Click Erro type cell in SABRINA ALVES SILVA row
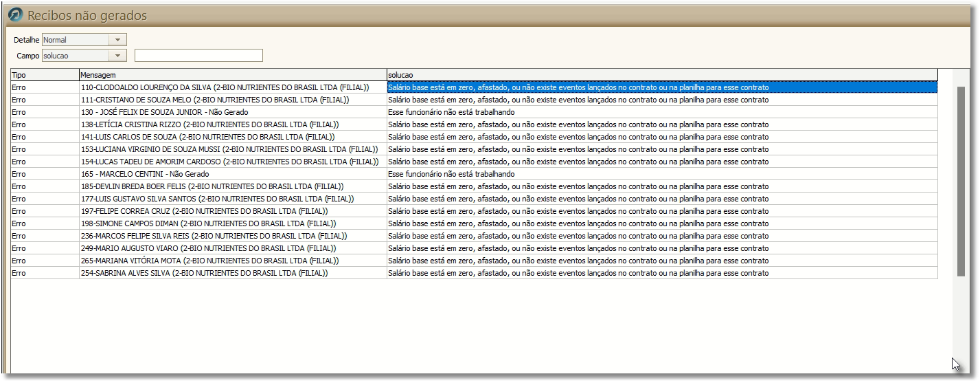The height and width of the screenshot is (383, 980). [x=45, y=273]
